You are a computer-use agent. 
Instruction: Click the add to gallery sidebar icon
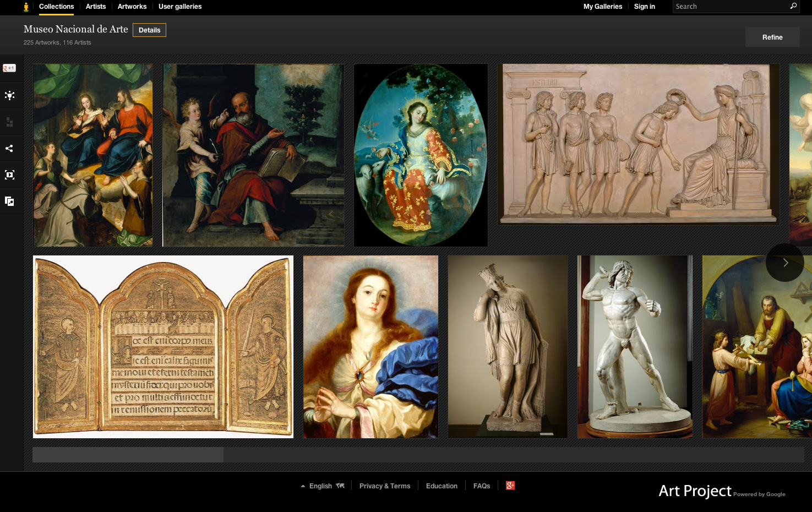coord(9,201)
